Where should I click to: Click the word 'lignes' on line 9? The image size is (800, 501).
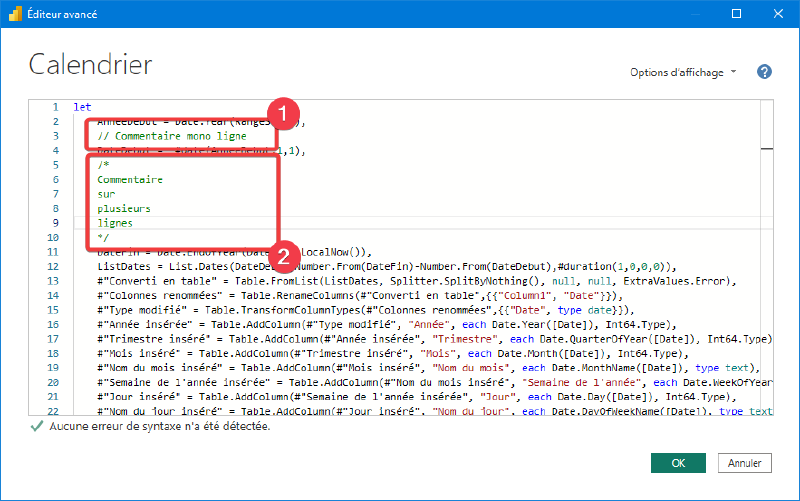coord(115,223)
